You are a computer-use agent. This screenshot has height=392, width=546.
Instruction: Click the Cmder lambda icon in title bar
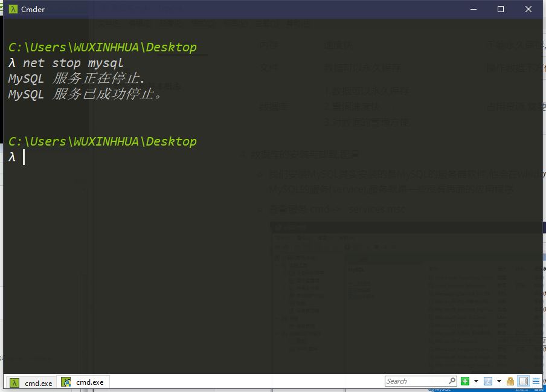click(13, 10)
